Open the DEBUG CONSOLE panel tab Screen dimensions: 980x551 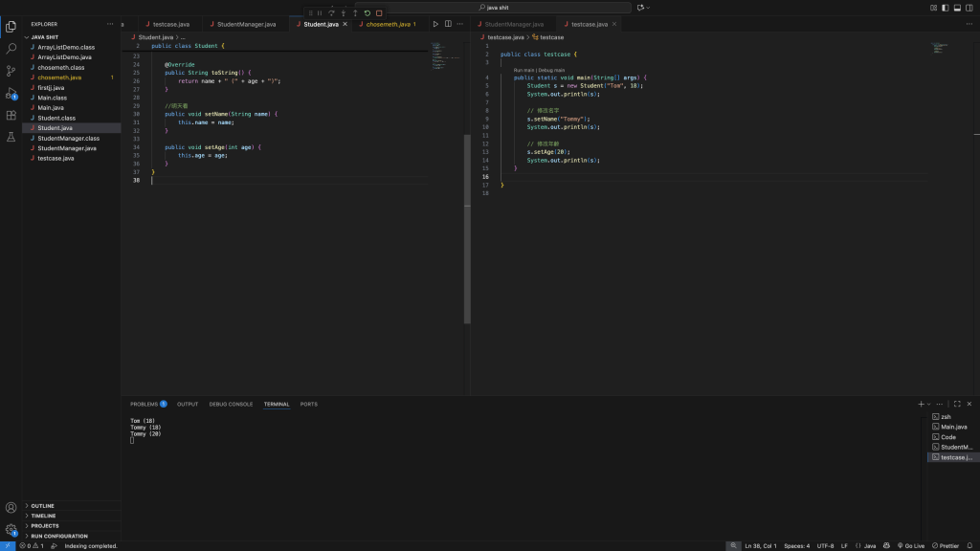coord(231,404)
